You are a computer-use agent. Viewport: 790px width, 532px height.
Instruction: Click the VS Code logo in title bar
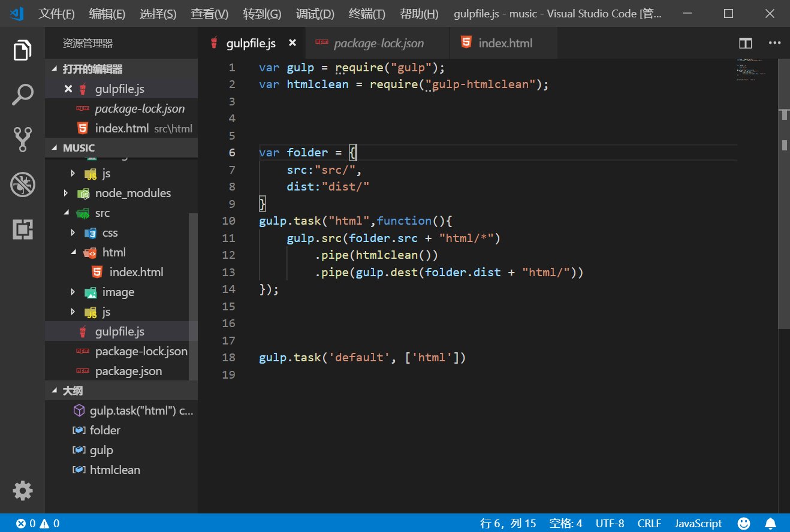(x=16, y=13)
